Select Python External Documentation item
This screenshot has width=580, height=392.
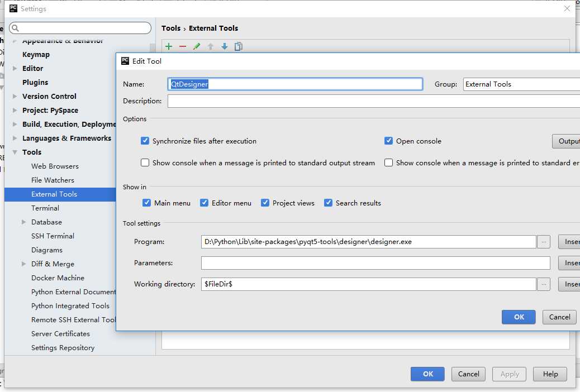tap(74, 292)
